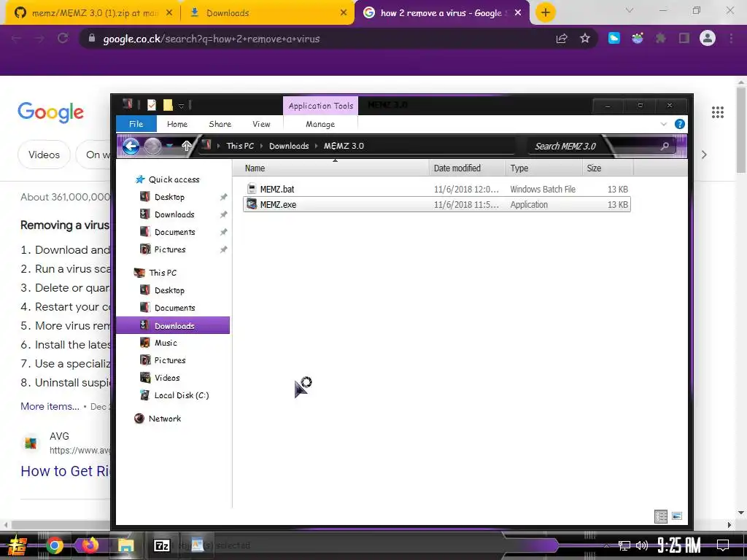Screen dimensions: 747x560
Task: Sort files by Size column header
Action: (608, 168)
